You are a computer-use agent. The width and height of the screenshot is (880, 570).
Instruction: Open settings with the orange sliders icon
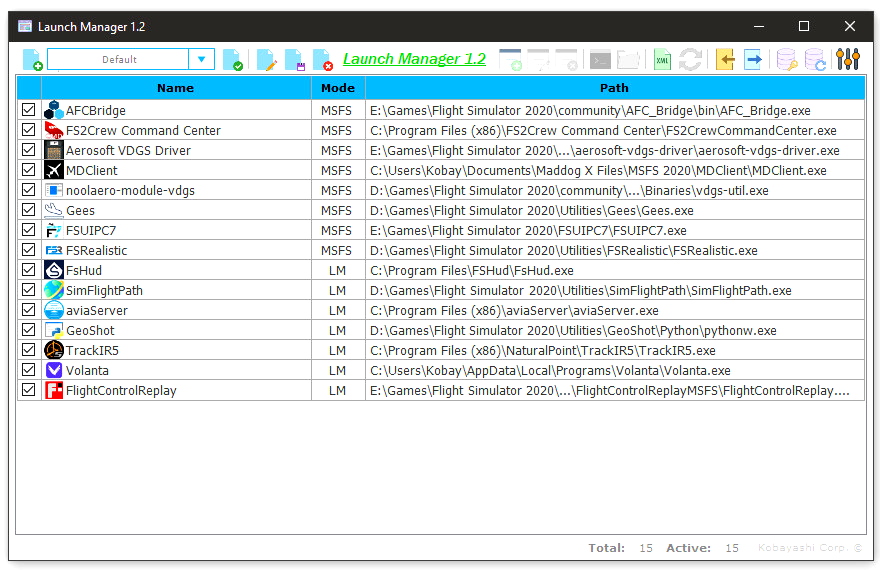point(847,59)
